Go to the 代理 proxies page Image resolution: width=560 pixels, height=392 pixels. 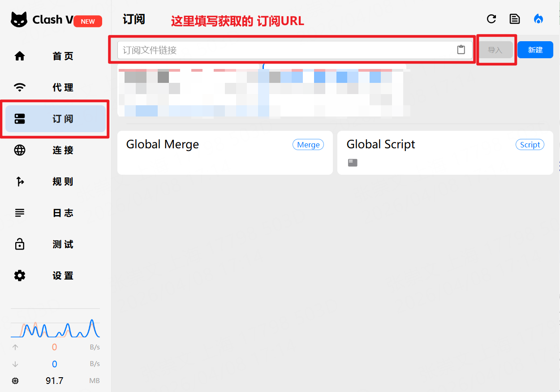63,87
